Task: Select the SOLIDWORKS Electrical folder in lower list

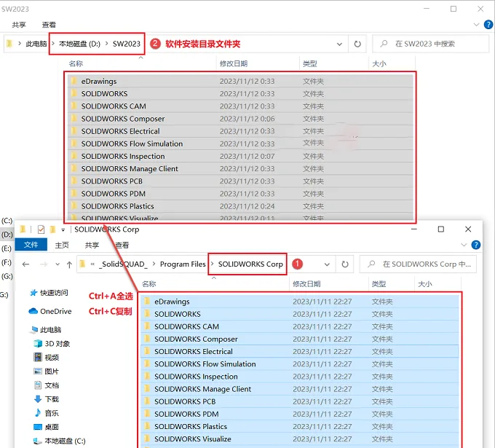Action: 300,352
